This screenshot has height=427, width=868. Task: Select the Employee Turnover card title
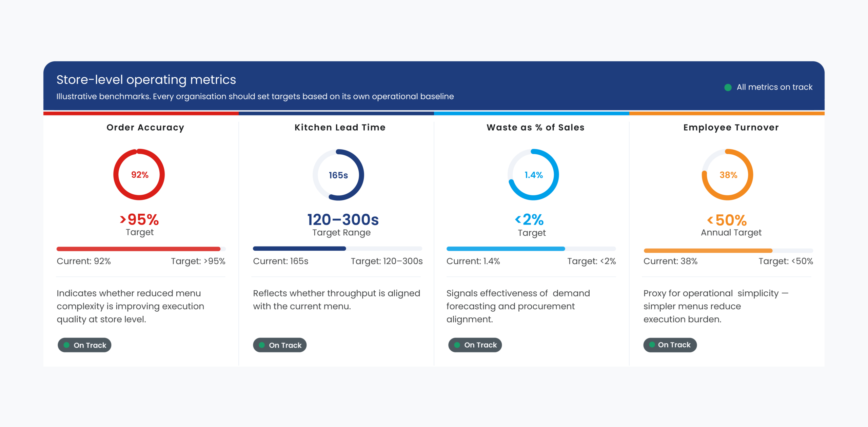pyautogui.click(x=731, y=128)
